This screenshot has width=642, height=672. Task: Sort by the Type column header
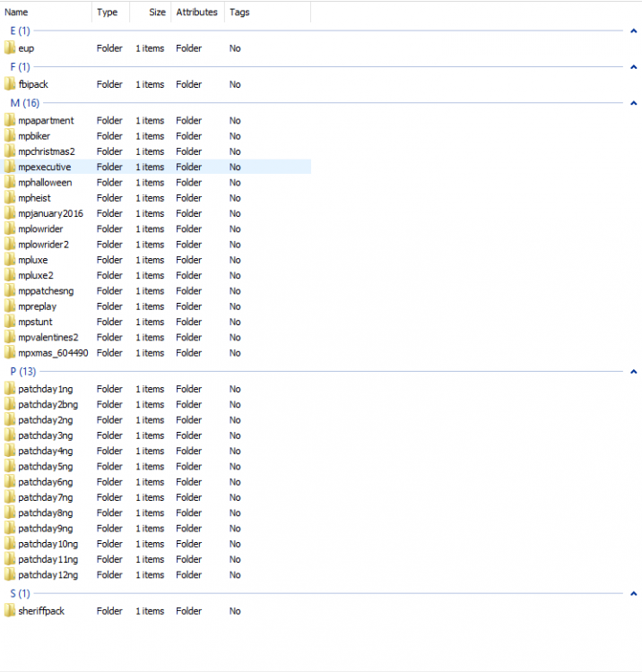pos(108,12)
